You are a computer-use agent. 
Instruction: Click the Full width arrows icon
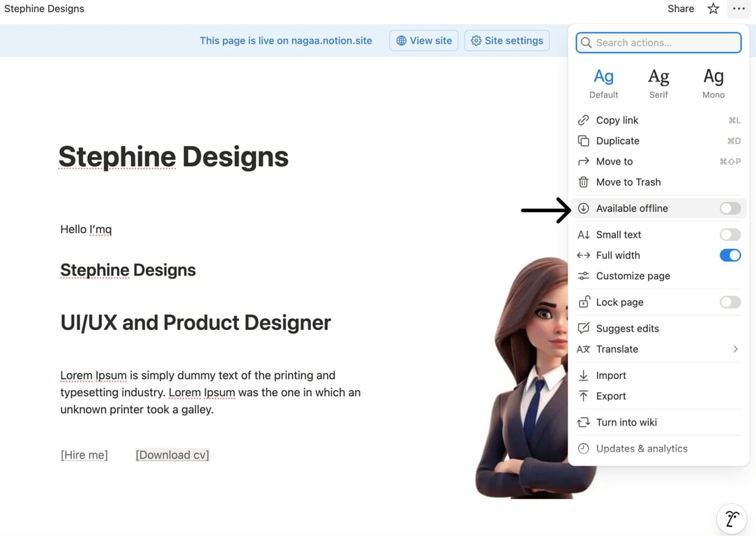pos(584,255)
